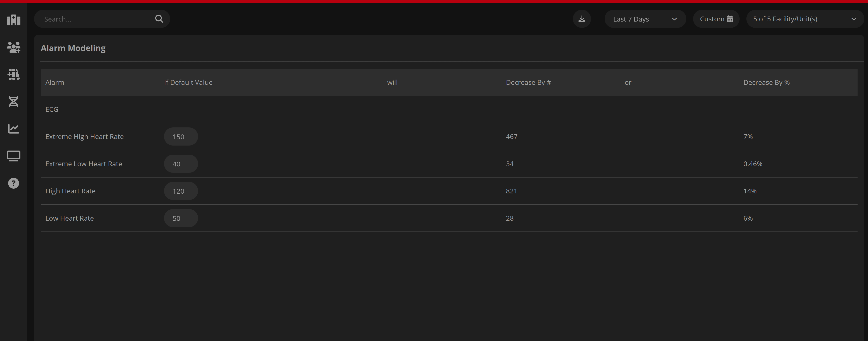Open the help question mark icon
The image size is (868, 341).
[x=13, y=183]
